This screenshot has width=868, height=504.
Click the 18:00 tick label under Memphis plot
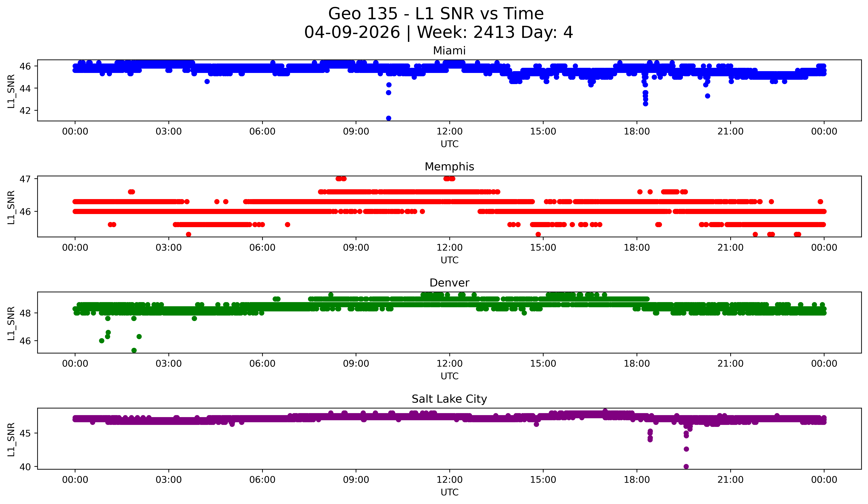[x=637, y=248]
